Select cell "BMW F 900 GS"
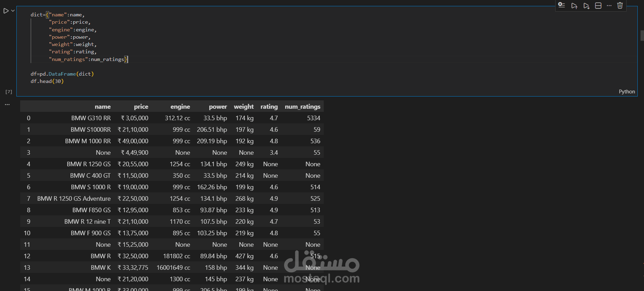Screen dimensions: 644x291 [x=91, y=233]
